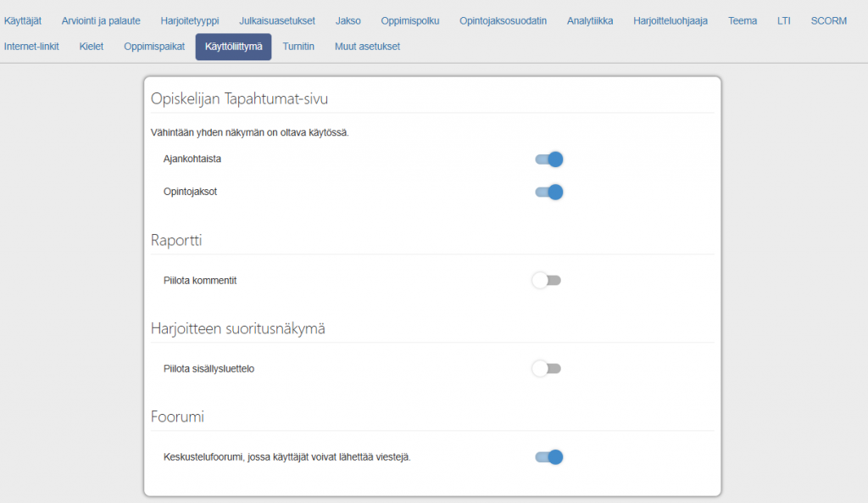This screenshot has height=503, width=868.
Task: Switch to Arviointi ja palaute tab
Action: 101,20
